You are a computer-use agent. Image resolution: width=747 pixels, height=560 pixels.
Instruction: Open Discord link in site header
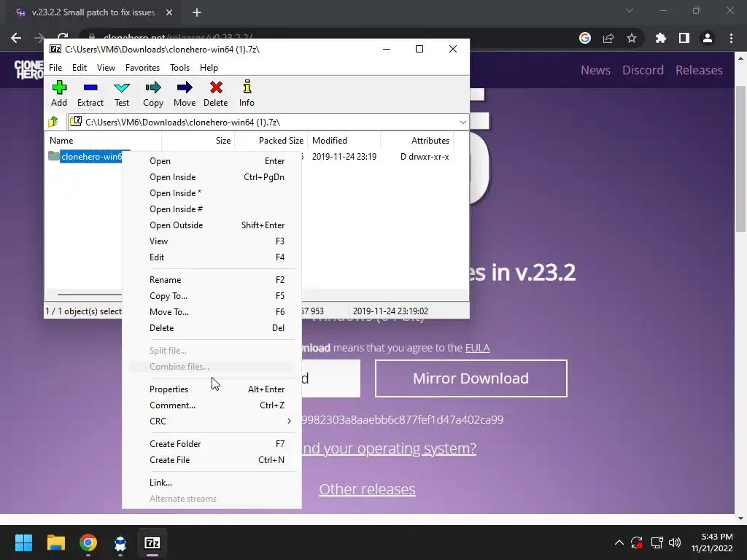point(643,70)
